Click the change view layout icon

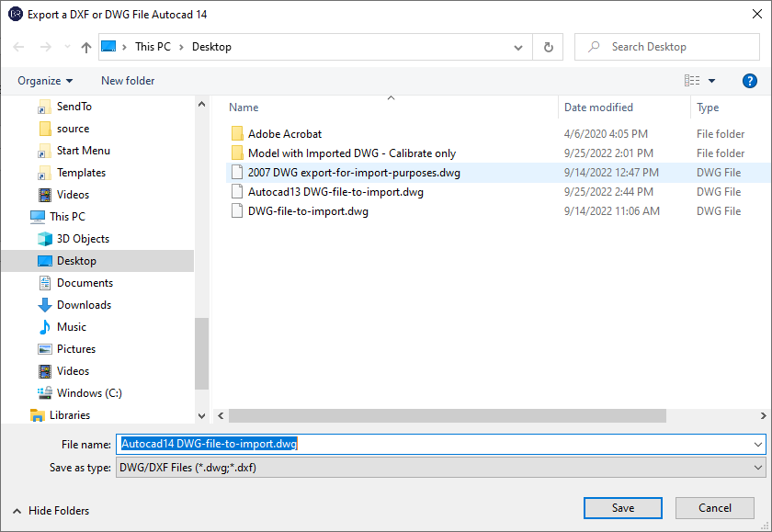pos(692,81)
